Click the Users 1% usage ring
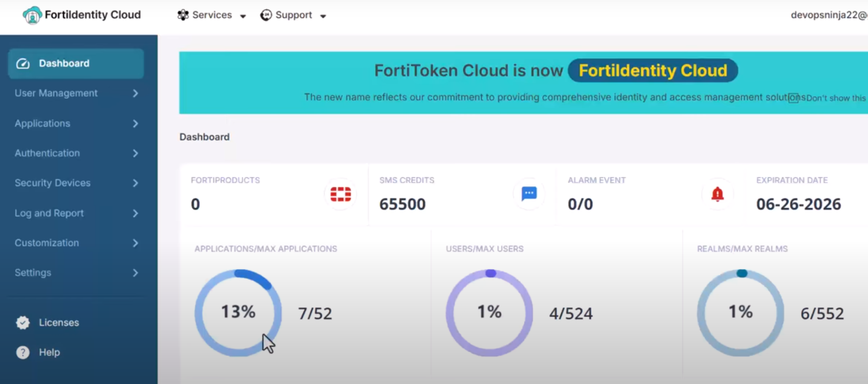868x384 pixels. [x=489, y=313]
